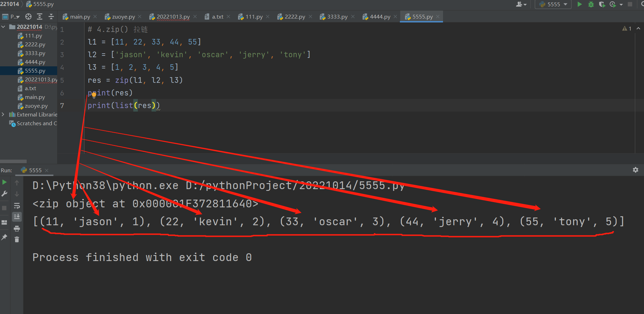Toggle soft-wrap in the Run console
The width and height of the screenshot is (644, 314).
coord(16,206)
